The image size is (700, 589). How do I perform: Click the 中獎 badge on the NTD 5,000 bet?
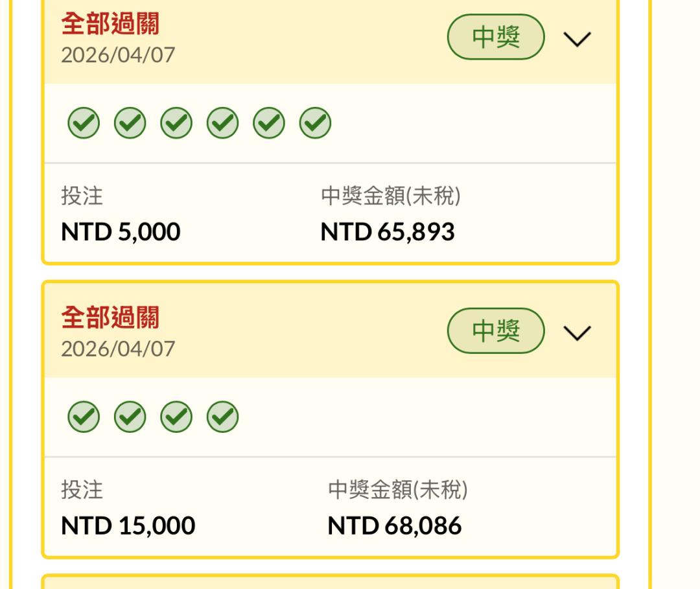496,38
